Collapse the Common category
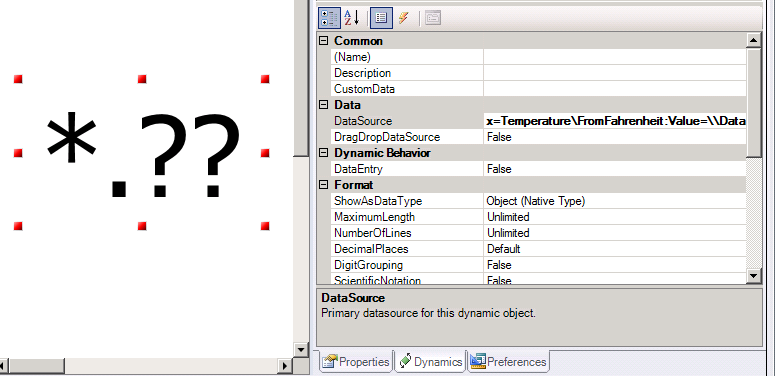 coord(324,41)
